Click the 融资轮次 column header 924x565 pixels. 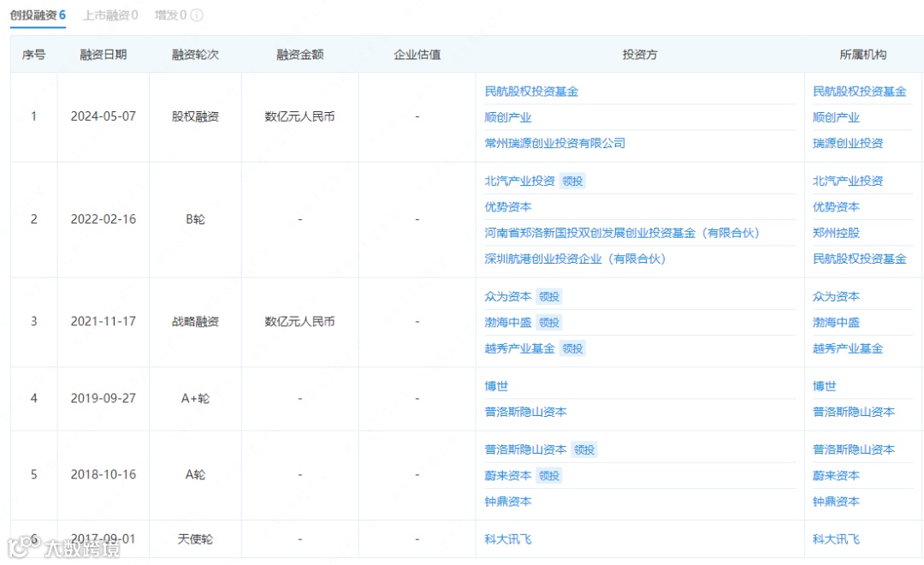pos(195,55)
